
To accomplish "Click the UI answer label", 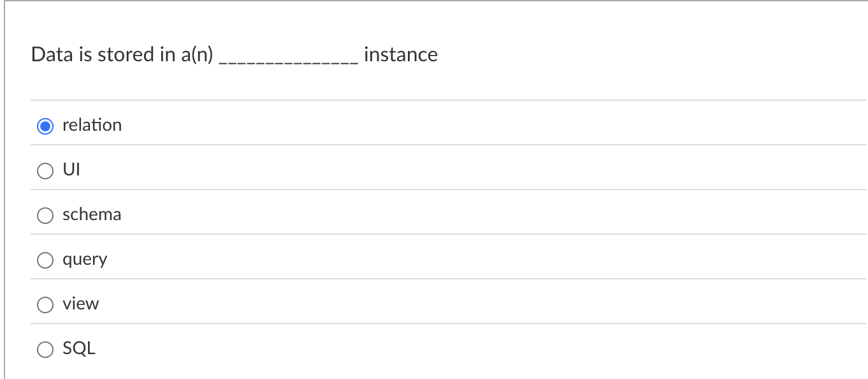I will [70, 170].
